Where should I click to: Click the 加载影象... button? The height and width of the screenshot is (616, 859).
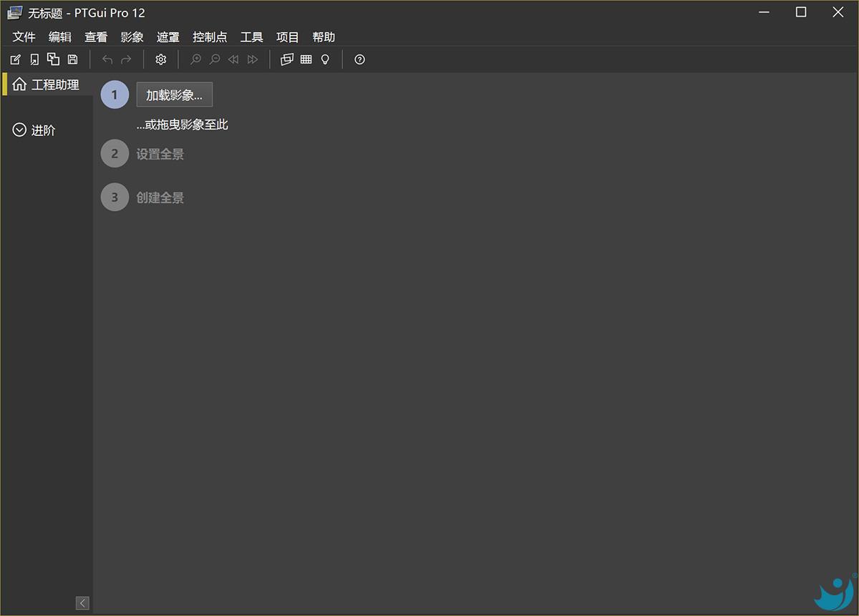[175, 94]
